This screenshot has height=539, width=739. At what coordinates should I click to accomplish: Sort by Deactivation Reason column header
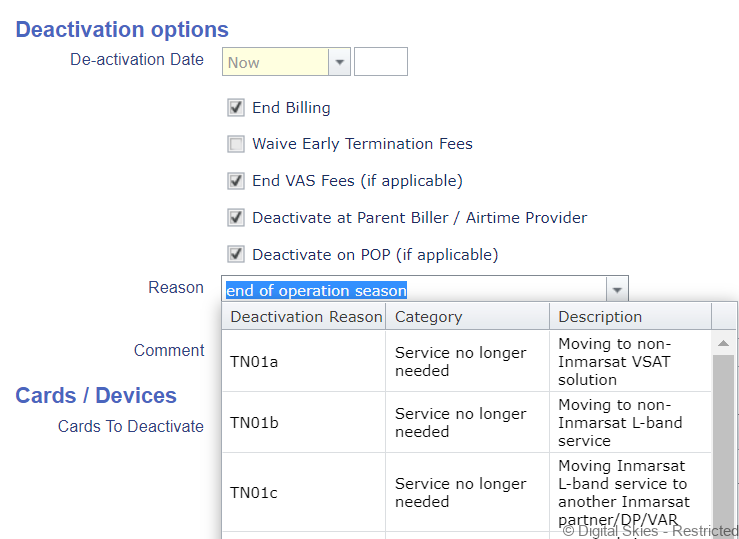(x=305, y=317)
